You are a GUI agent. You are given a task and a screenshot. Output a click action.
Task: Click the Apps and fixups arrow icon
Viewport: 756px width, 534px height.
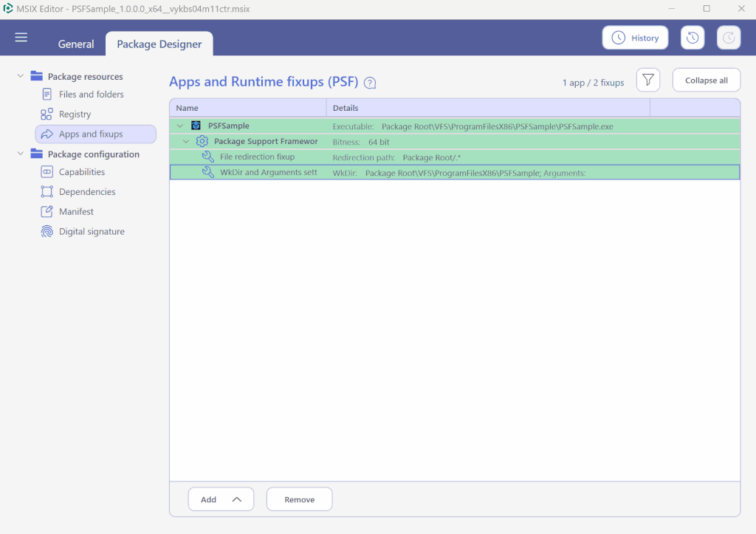coord(47,134)
